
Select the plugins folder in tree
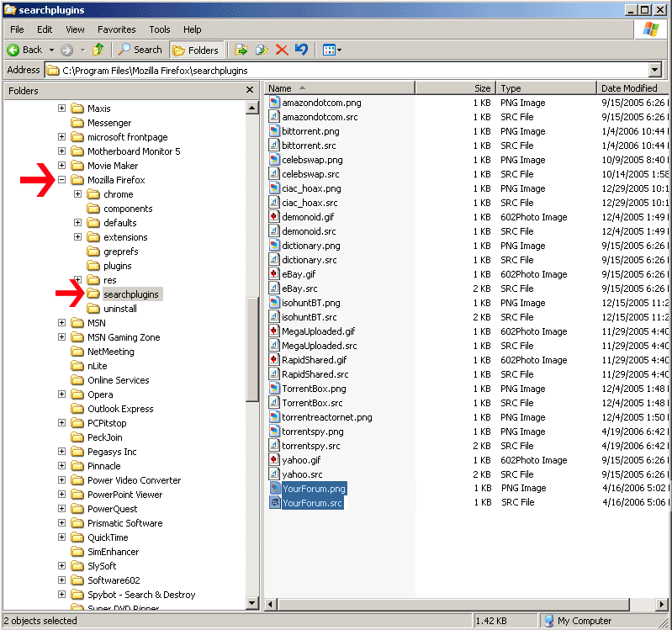[118, 266]
